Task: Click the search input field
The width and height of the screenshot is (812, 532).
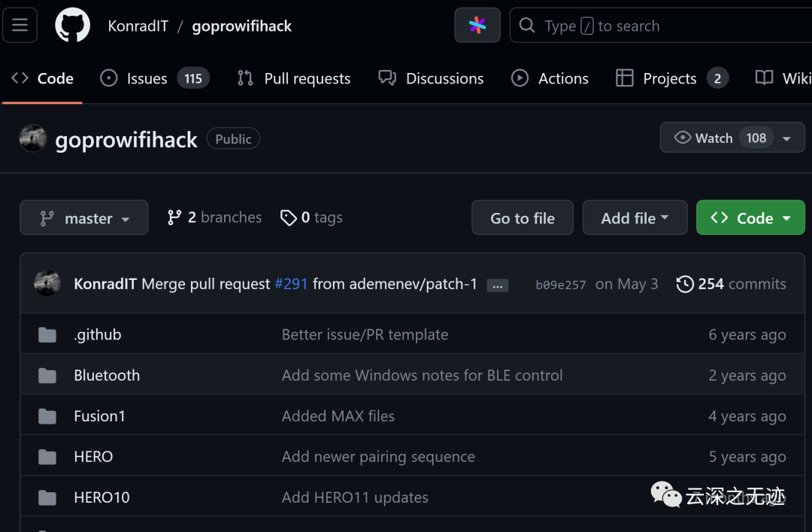Action: [x=662, y=26]
